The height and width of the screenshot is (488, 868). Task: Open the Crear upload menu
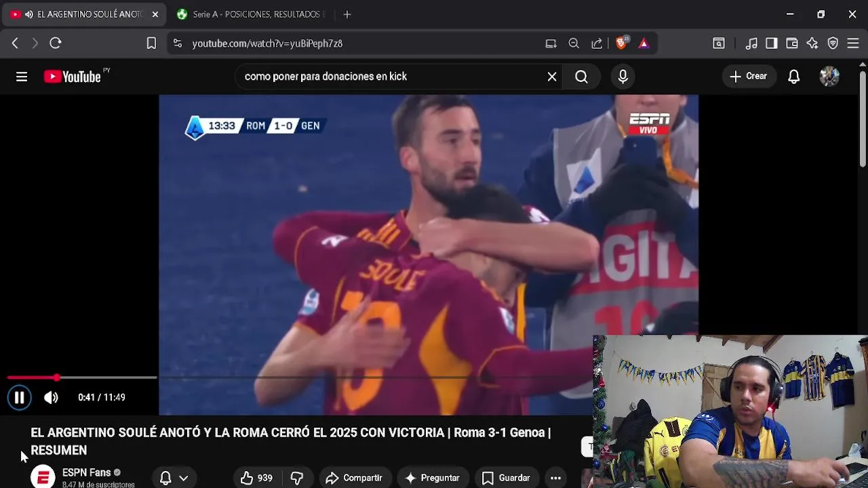(749, 77)
